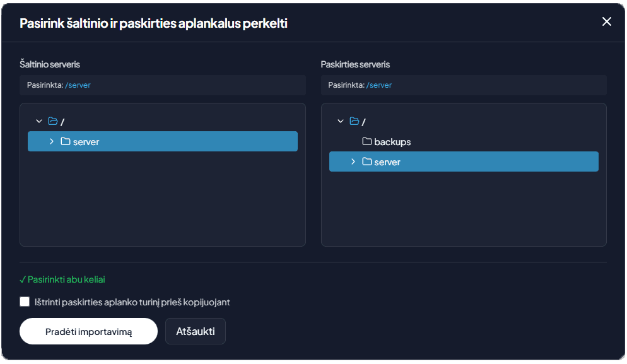Click the server folder icon in destination tree
The width and height of the screenshot is (627, 364).
368,161
